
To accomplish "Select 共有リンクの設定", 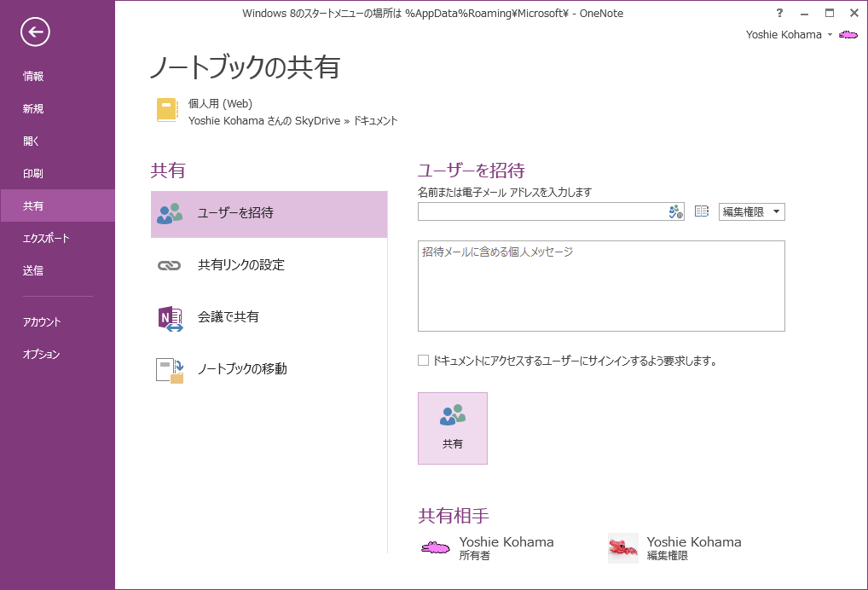I will 269,266.
